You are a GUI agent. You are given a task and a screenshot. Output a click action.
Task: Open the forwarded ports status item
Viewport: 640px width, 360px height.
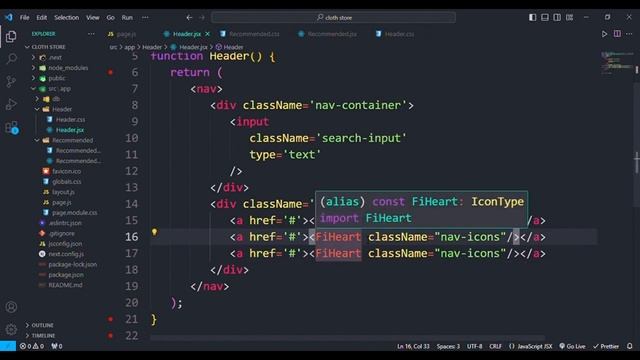[x=57, y=346]
